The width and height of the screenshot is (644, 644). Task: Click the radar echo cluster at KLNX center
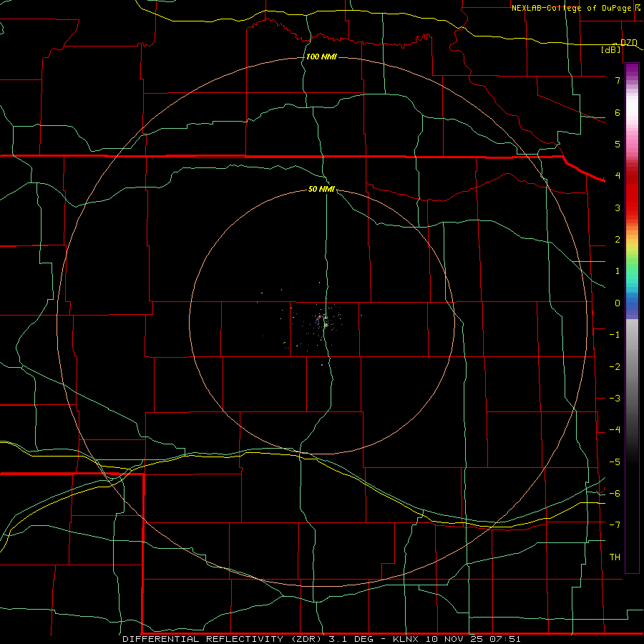pyautogui.click(x=323, y=321)
